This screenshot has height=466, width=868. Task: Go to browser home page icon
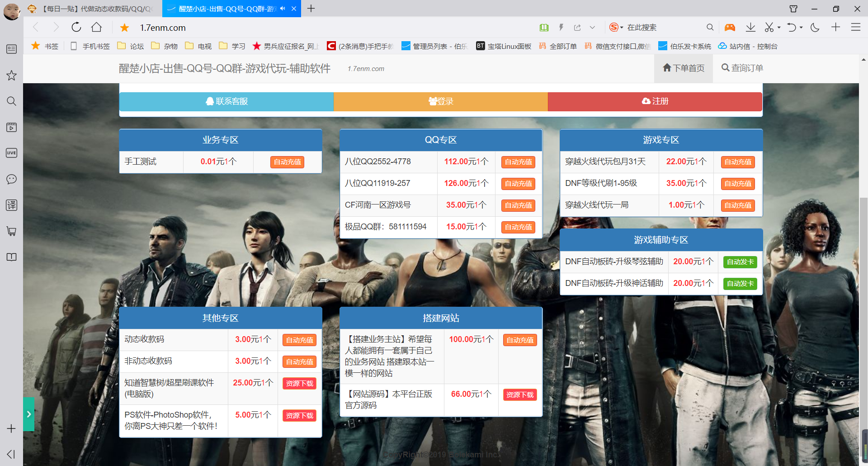[x=96, y=27]
